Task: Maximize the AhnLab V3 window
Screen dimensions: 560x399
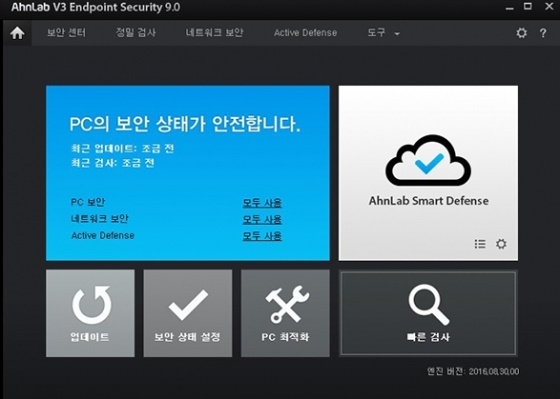Action: coord(528,6)
